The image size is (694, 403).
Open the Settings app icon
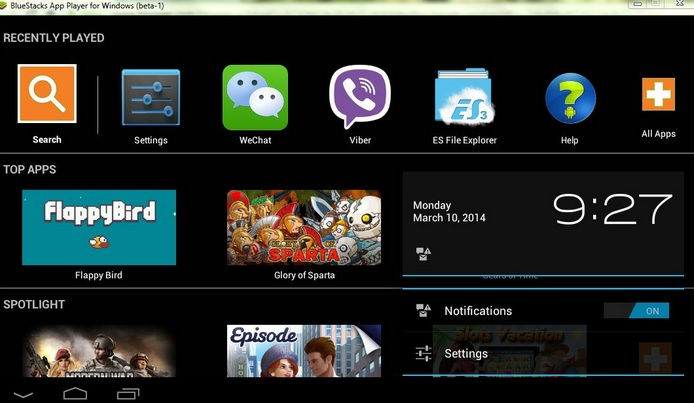(x=151, y=97)
